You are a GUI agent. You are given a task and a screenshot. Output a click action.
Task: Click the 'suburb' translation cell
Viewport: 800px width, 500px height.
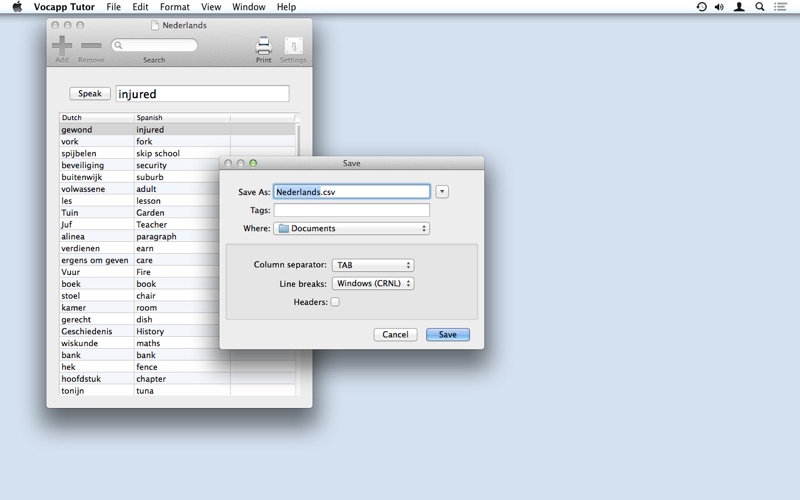[177, 177]
